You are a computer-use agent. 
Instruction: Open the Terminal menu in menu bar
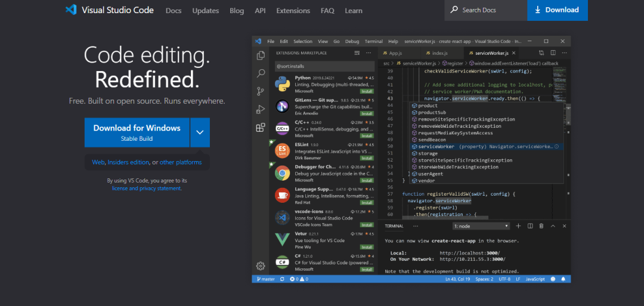coord(374,42)
